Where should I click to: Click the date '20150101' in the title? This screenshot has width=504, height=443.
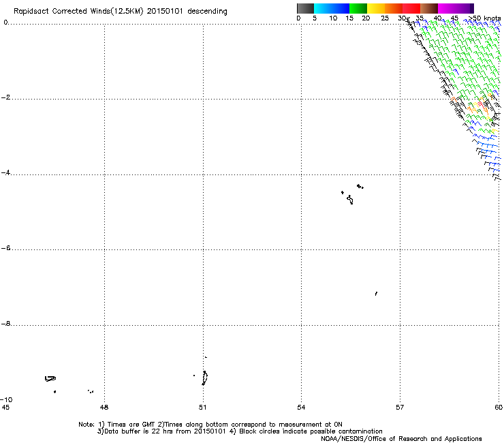click(165, 12)
